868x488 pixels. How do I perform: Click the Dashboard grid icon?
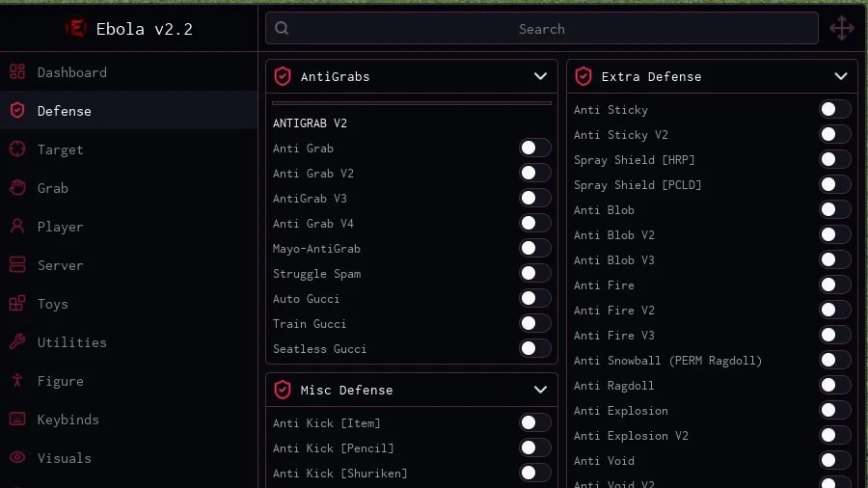17,72
